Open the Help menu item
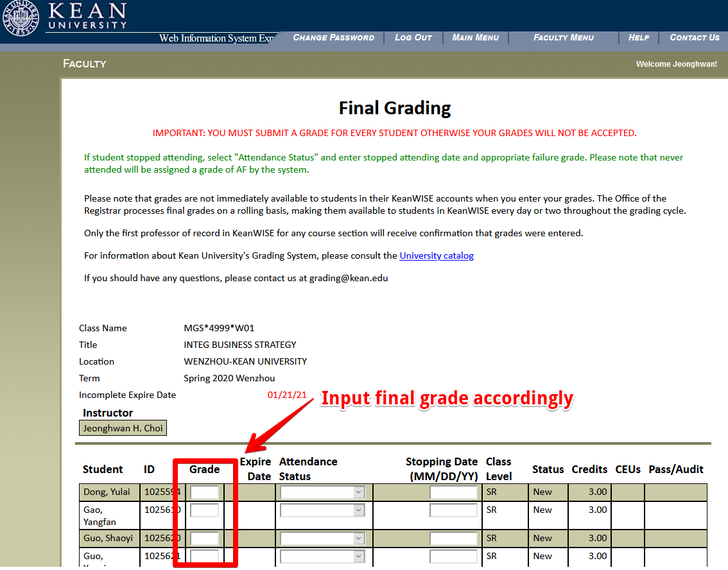Viewport: 728px width, 570px height. pos(639,38)
